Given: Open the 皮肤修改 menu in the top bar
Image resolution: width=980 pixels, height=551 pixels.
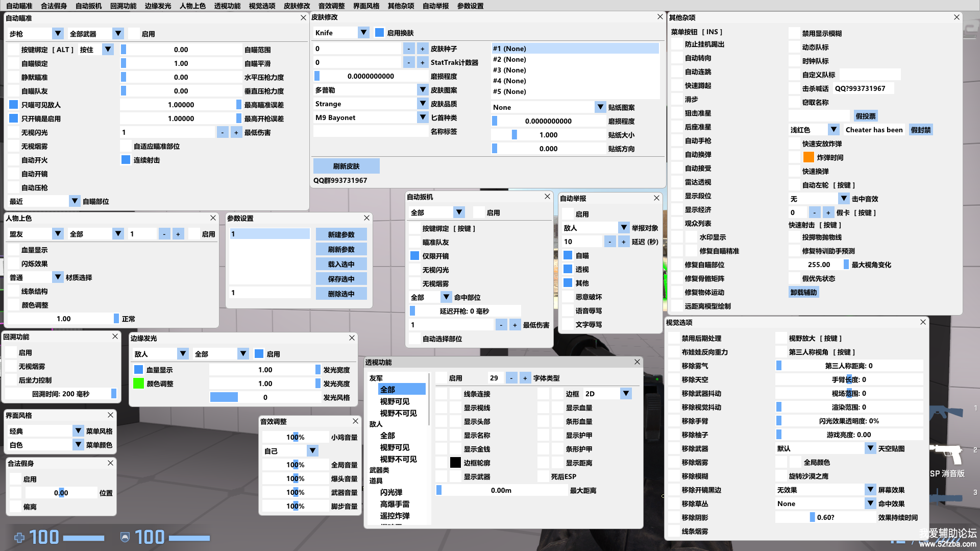Looking at the screenshot, I should click(297, 6).
